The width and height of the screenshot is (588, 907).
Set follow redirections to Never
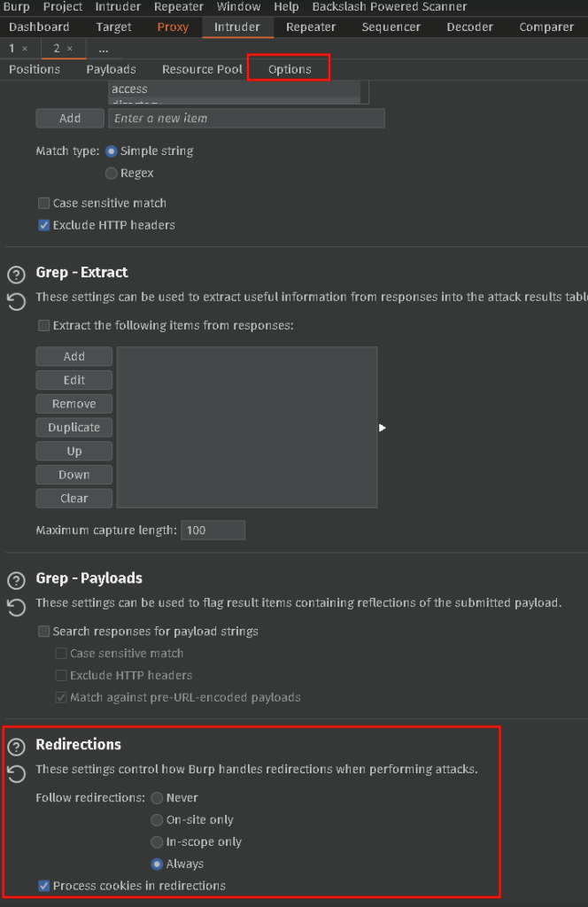157,798
